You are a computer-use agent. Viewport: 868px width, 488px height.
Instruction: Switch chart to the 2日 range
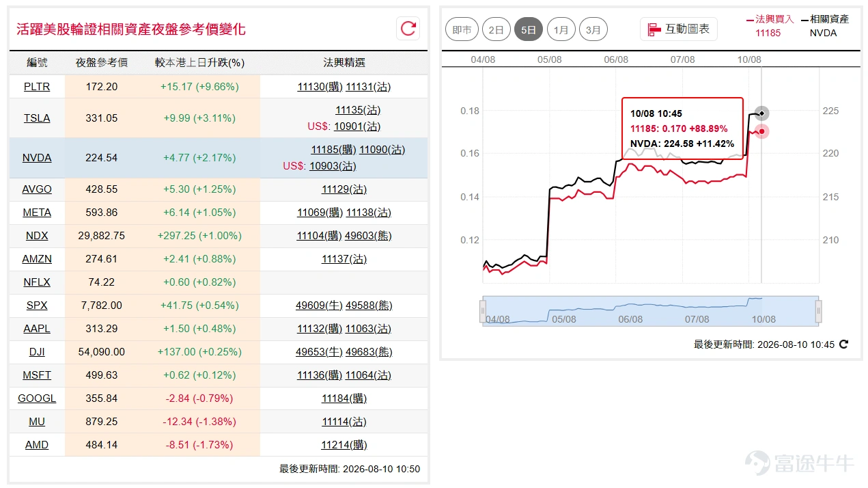coord(496,29)
